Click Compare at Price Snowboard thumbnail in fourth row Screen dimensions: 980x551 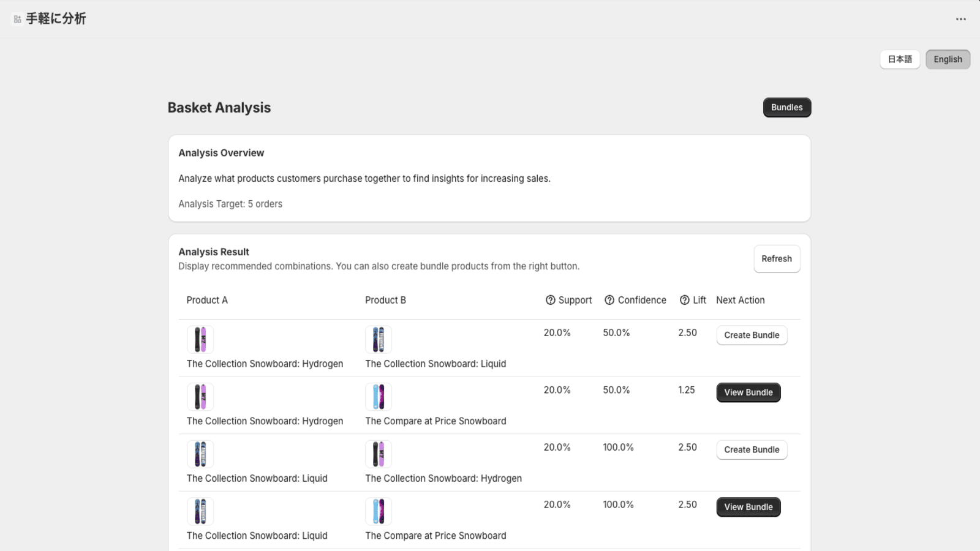coord(379,511)
